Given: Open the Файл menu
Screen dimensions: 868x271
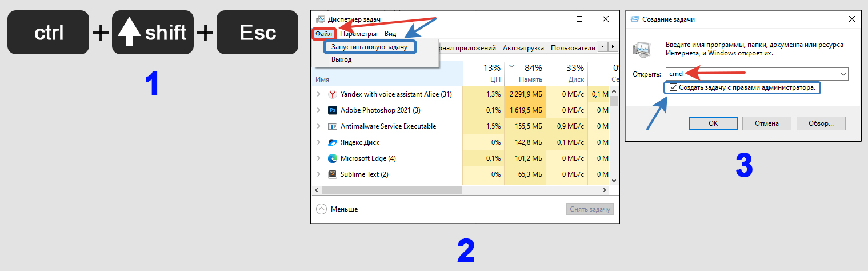Looking at the screenshot, I should point(323,34).
